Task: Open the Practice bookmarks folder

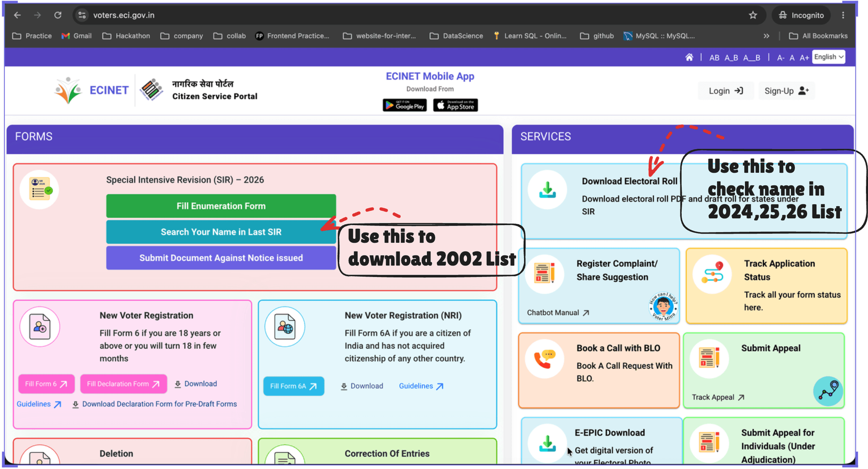Action: (32, 36)
